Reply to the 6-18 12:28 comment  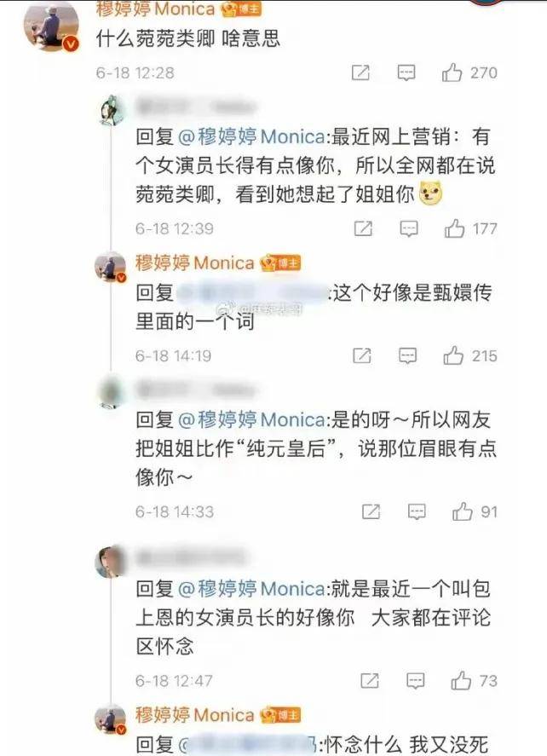coord(406,72)
